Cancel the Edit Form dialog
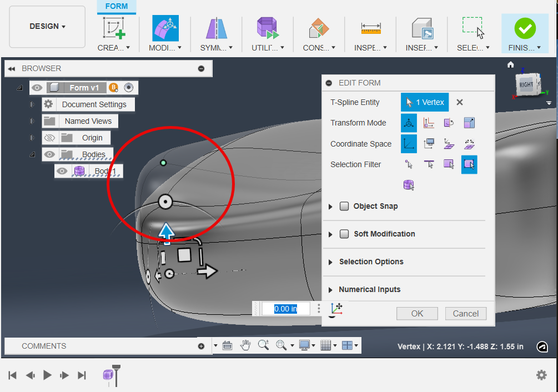558x392 pixels. pyautogui.click(x=465, y=313)
